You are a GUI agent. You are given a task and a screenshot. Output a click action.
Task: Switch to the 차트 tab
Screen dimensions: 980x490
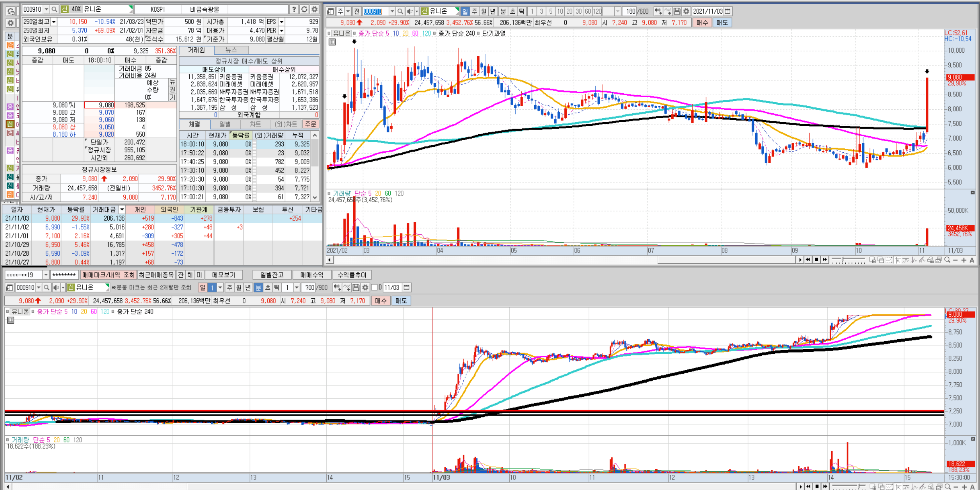tap(255, 124)
